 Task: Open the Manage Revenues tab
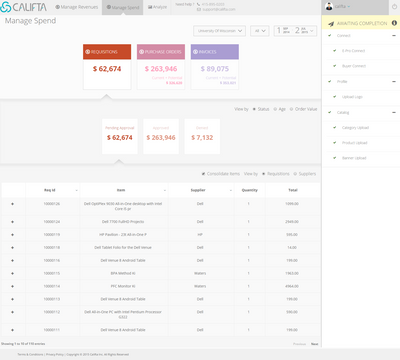point(77,7)
